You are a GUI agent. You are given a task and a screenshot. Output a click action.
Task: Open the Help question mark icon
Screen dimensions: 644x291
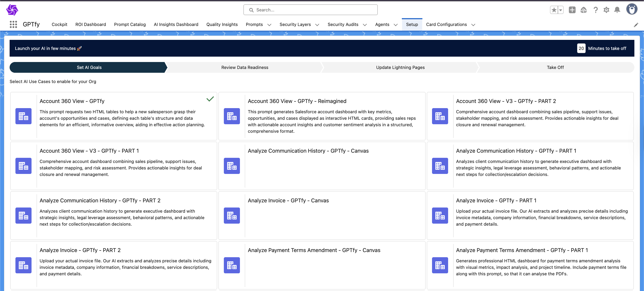595,10
